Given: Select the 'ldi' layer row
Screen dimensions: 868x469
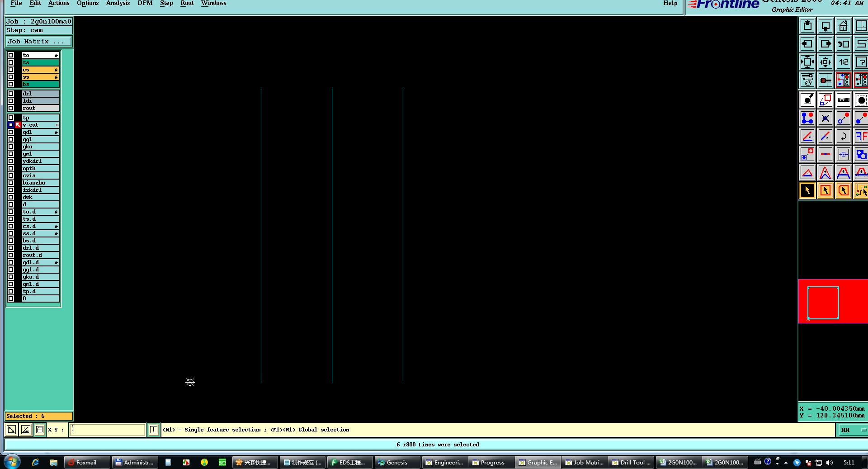Looking at the screenshot, I should coord(40,101).
